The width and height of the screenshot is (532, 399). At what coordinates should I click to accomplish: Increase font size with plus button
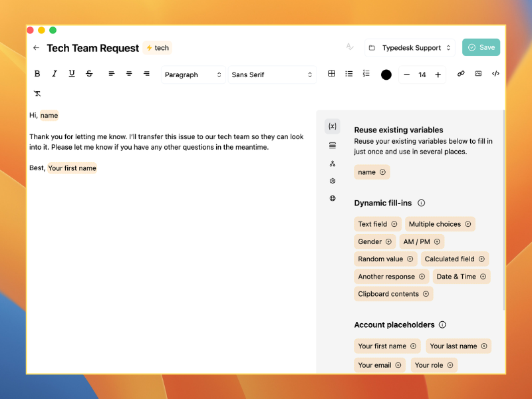click(438, 74)
